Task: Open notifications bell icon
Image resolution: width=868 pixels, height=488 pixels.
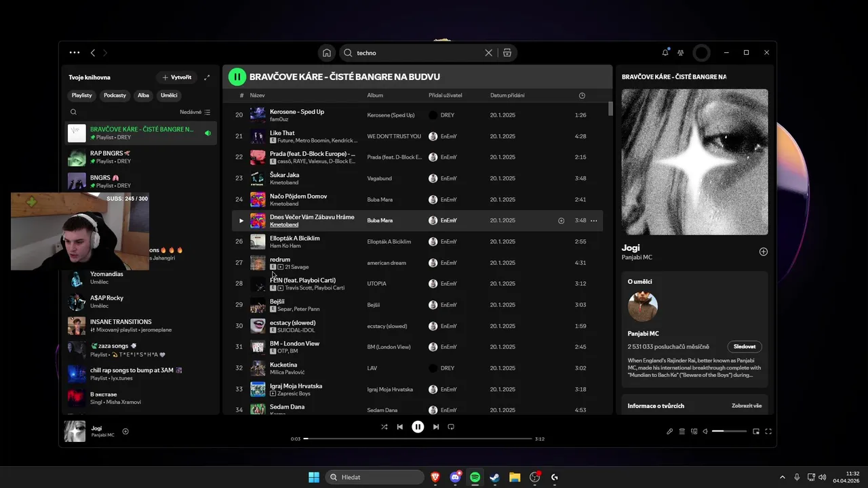Action: point(665,52)
